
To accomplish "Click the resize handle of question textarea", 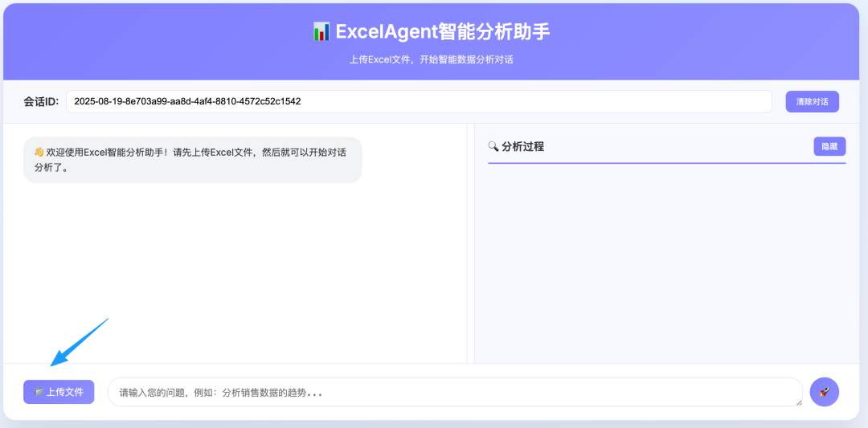I will [x=799, y=403].
